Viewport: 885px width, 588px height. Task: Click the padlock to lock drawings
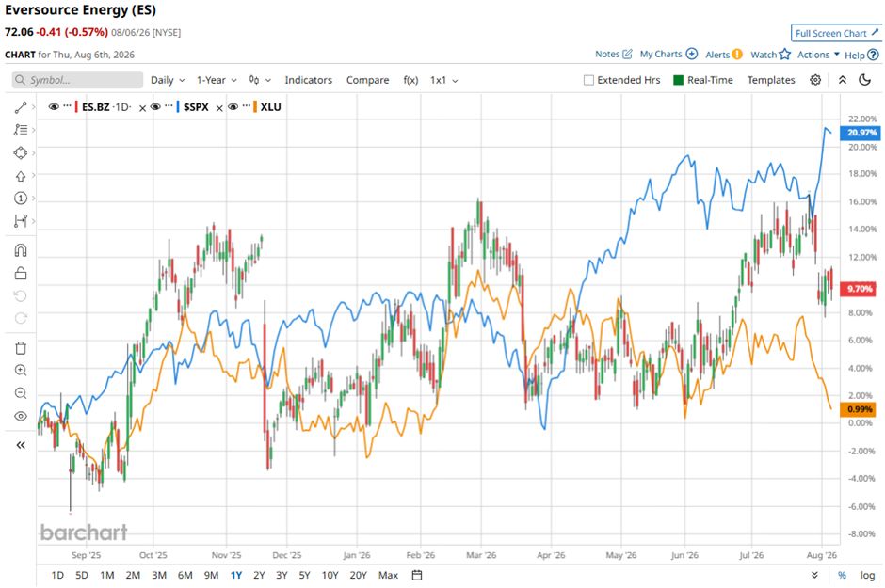pos(21,274)
